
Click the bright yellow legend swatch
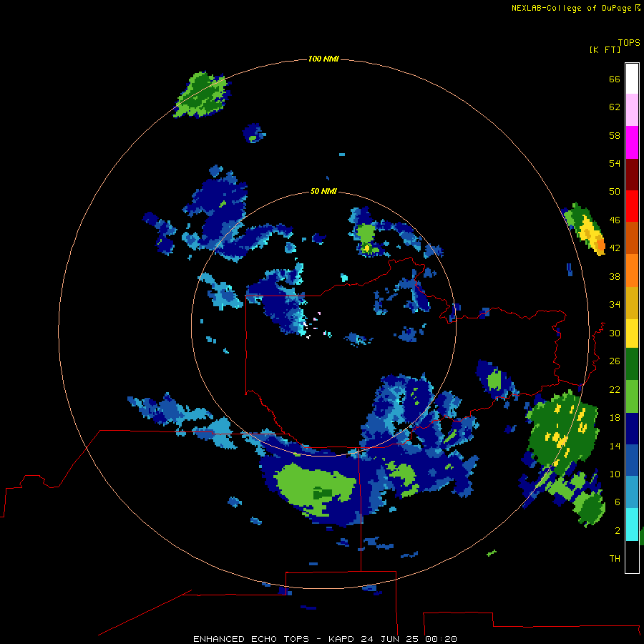(x=632, y=333)
